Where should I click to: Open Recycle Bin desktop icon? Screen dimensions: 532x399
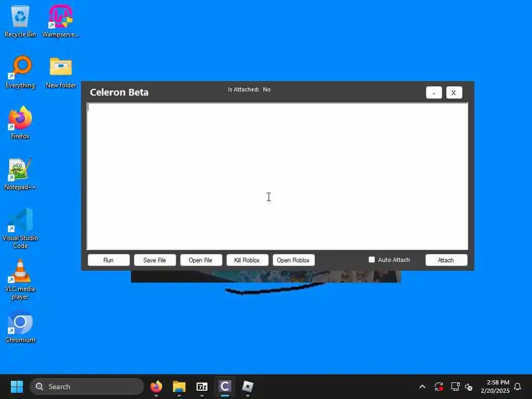[x=20, y=21]
